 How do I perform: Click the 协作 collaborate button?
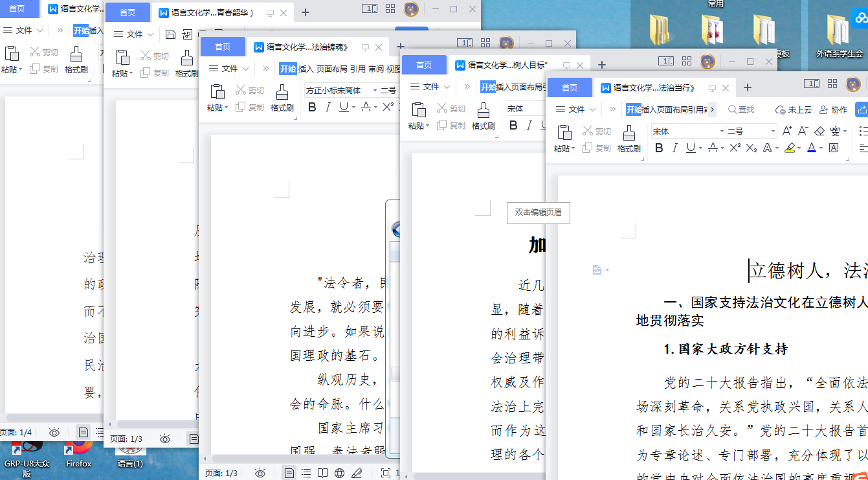click(833, 109)
